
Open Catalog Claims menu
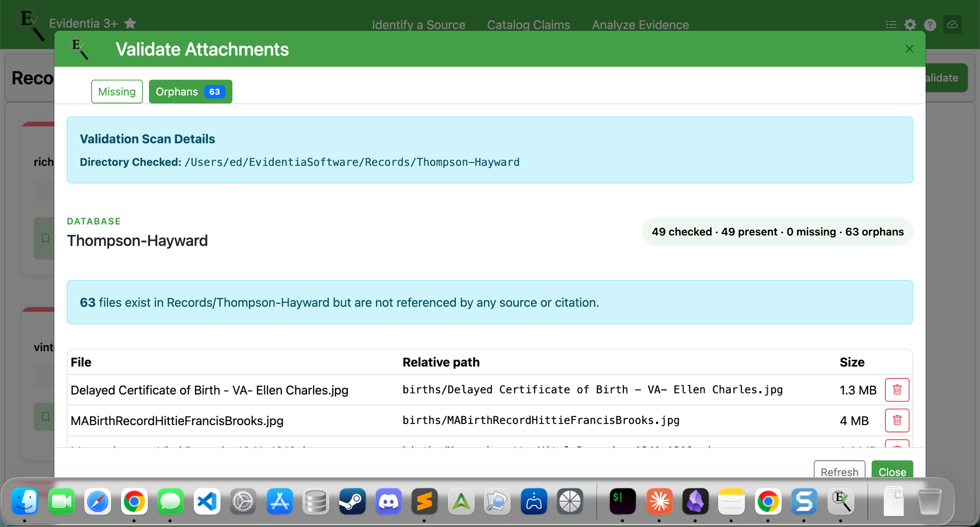[528, 25]
